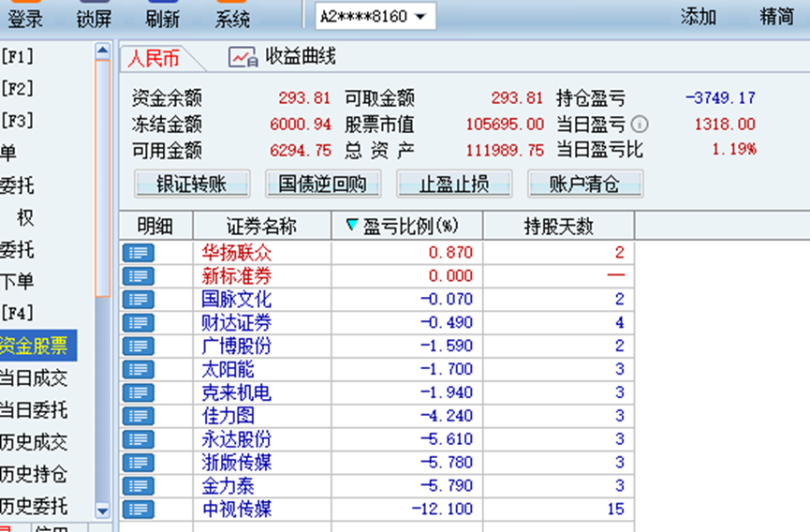The height and width of the screenshot is (532, 810).
Task: Open 当日成交 in the sidebar
Action: 36,378
